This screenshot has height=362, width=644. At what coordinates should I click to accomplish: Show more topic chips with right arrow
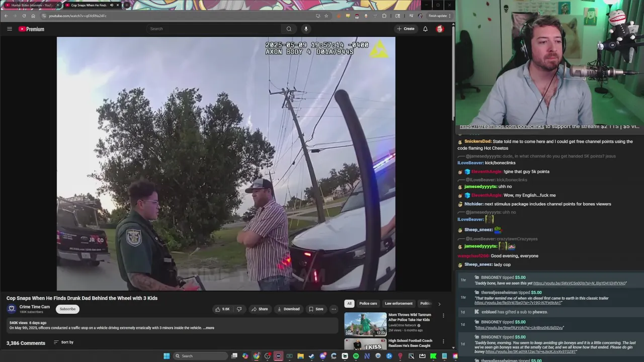(439, 304)
